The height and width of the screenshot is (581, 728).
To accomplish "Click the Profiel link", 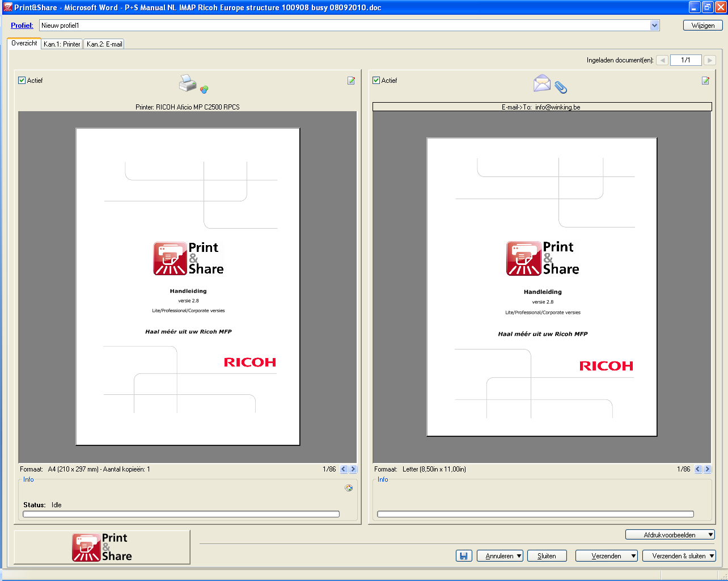I will click(22, 26).
